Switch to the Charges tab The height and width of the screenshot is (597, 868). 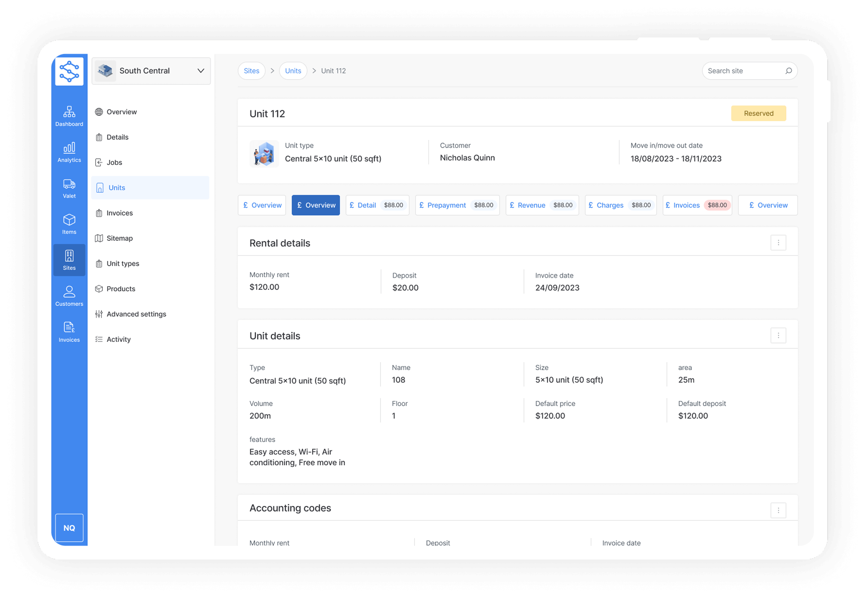(620, 205)
